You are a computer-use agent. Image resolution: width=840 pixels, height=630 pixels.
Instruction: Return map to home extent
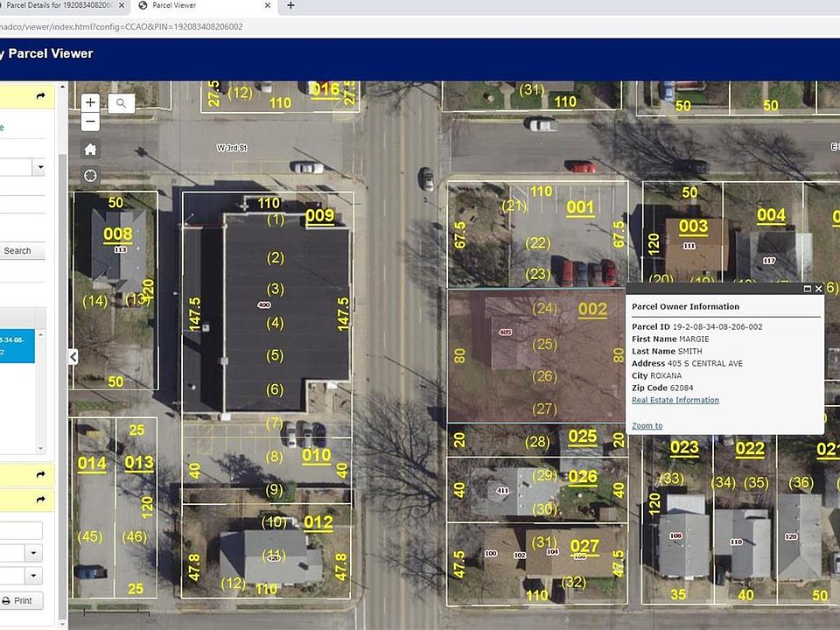[x=90, y=150]
